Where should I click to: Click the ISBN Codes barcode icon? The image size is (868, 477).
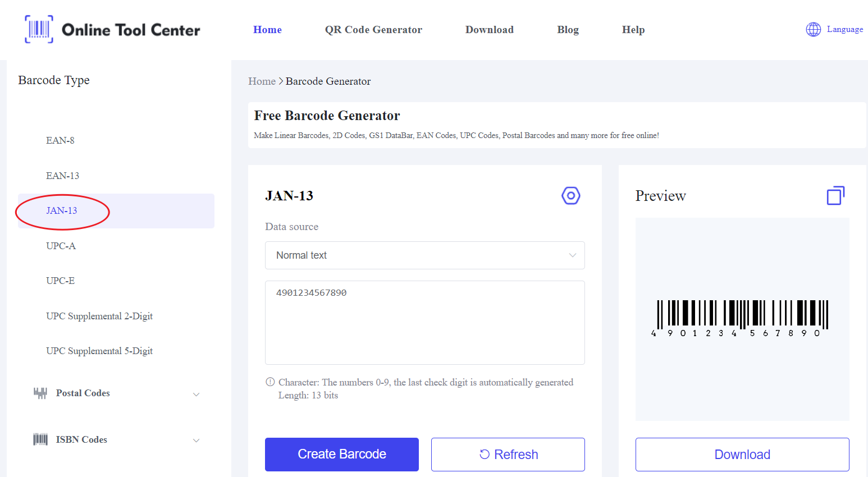pos(40,439)
